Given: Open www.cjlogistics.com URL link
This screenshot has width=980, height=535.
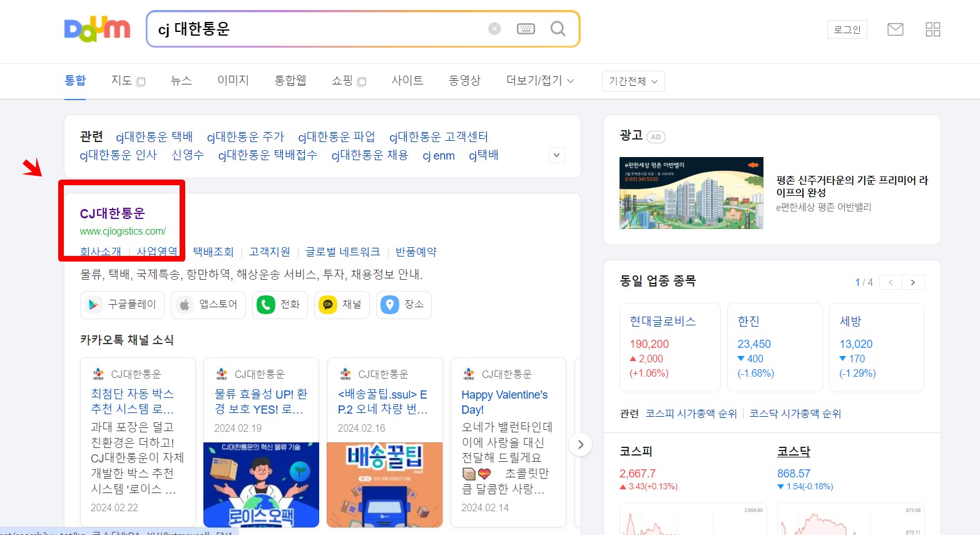Looking at the screenshot, I should tap(123, 231).
